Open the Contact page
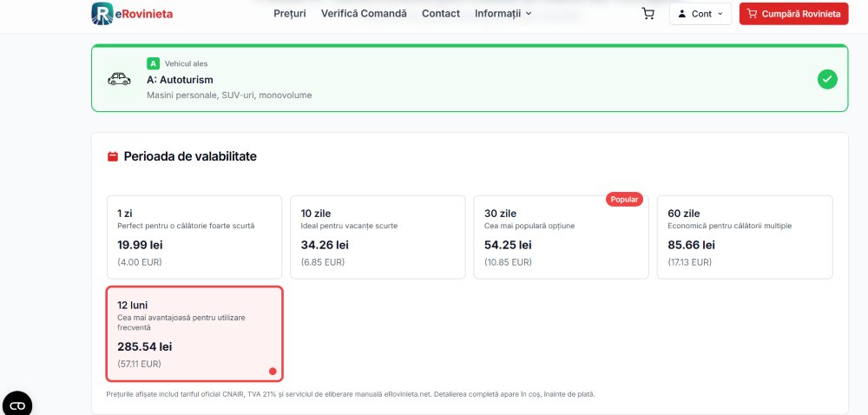868x415 pixels. point(441,14)
